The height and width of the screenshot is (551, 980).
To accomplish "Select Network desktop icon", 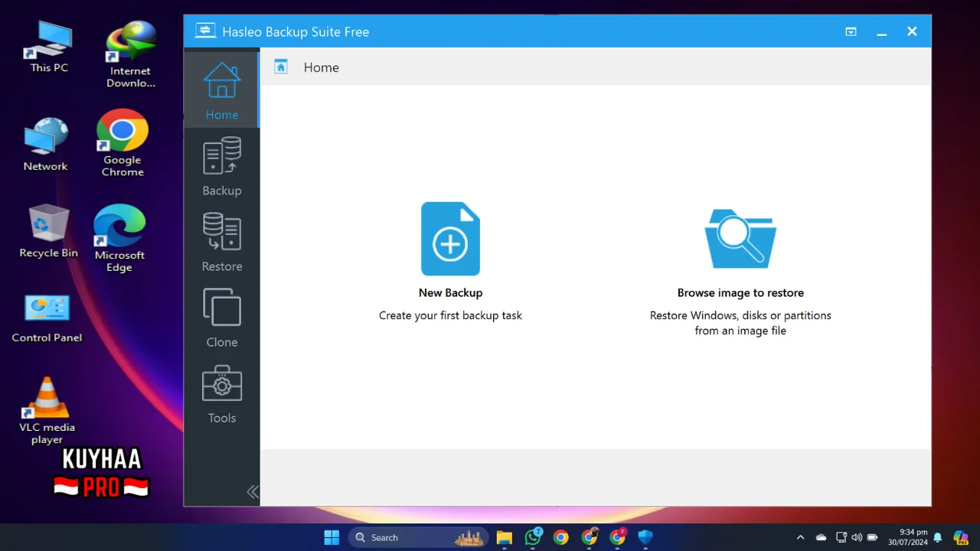I will [x=45, y=144].
